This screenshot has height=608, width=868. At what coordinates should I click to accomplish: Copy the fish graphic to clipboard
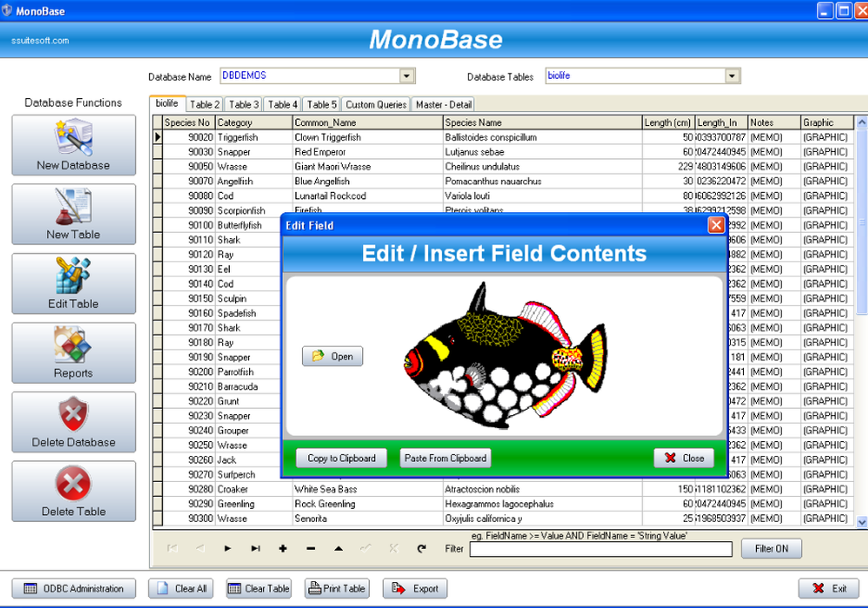point(339,458)
